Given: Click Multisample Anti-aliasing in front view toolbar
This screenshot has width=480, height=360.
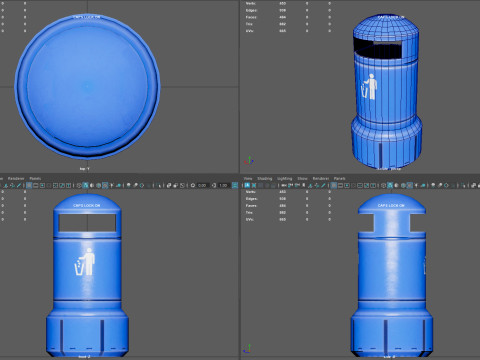Looking at the screenshot, I should pyautogui.click(x=142, y=185).
